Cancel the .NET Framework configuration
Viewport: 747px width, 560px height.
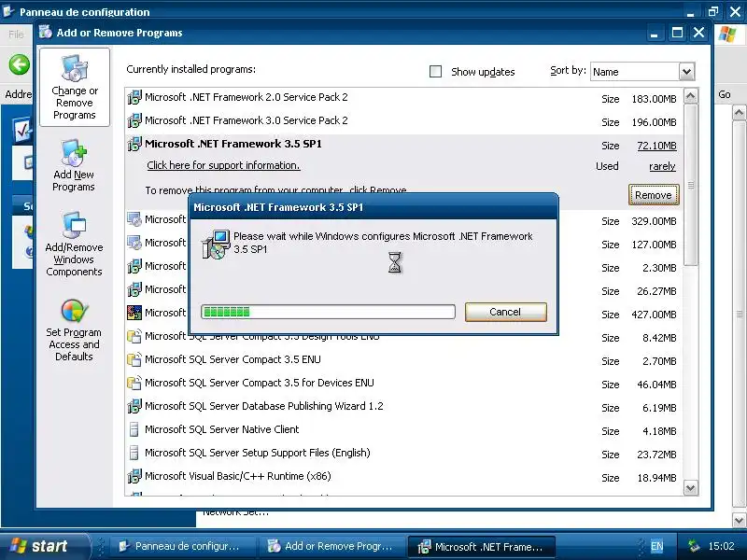point(505,312)
